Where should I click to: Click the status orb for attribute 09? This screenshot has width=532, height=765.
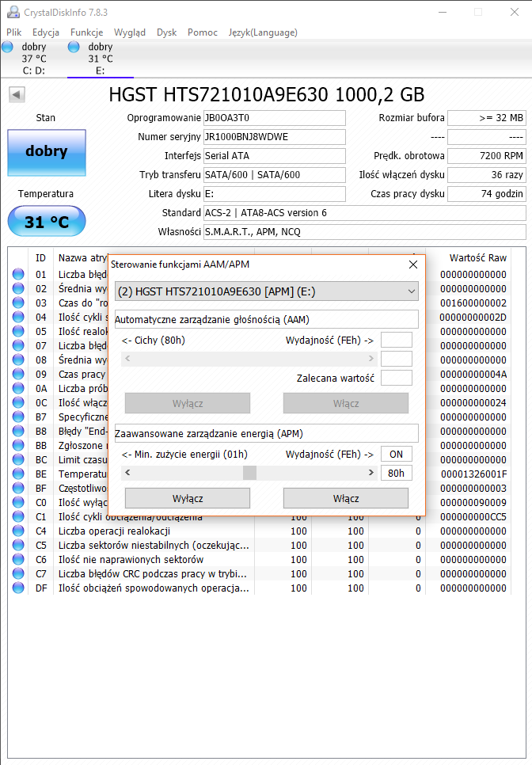18,375
